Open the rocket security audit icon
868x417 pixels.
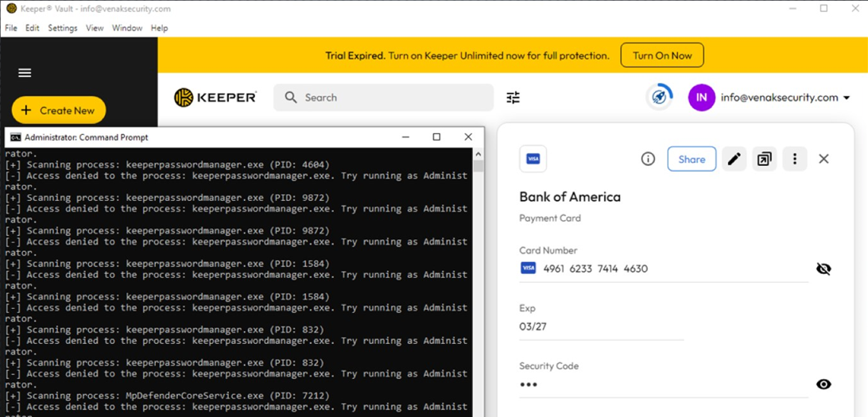659,97
